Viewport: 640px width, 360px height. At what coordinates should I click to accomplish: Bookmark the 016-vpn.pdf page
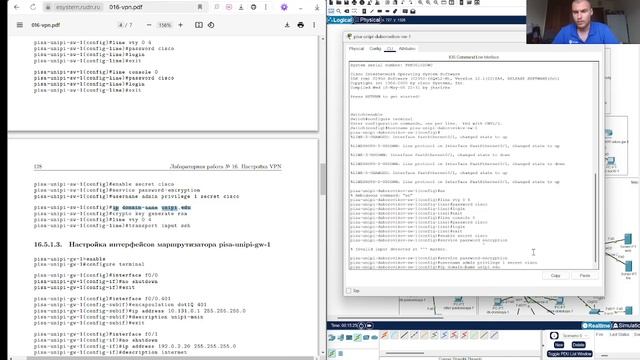tap(200, 7)
